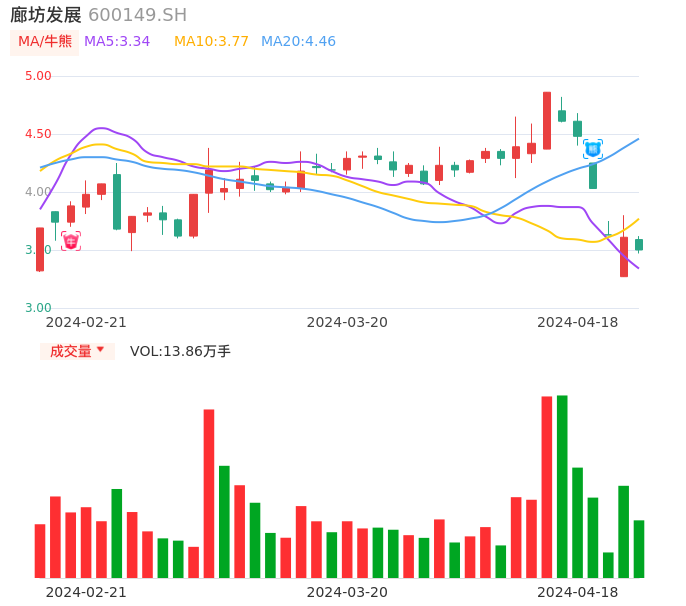
Task: Click the blue bear (熊) marker icon
Action: click(593, 149)
